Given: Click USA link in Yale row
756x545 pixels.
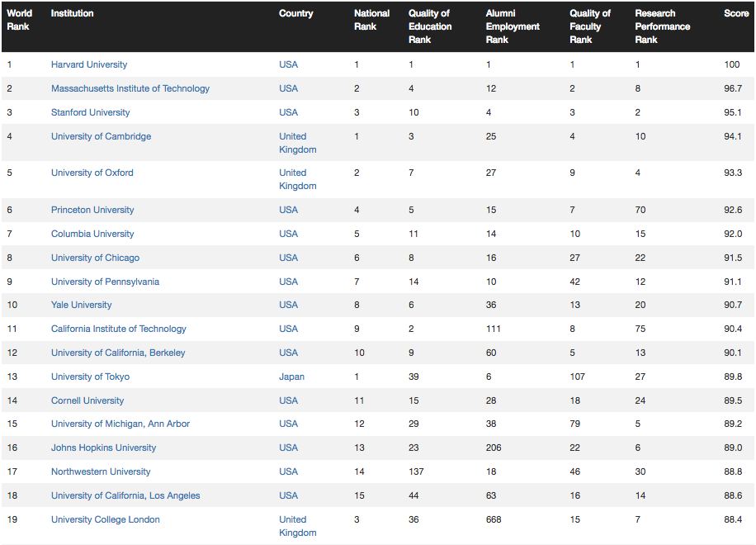Looking at the screenshot, I should click(x=288, y=305).
